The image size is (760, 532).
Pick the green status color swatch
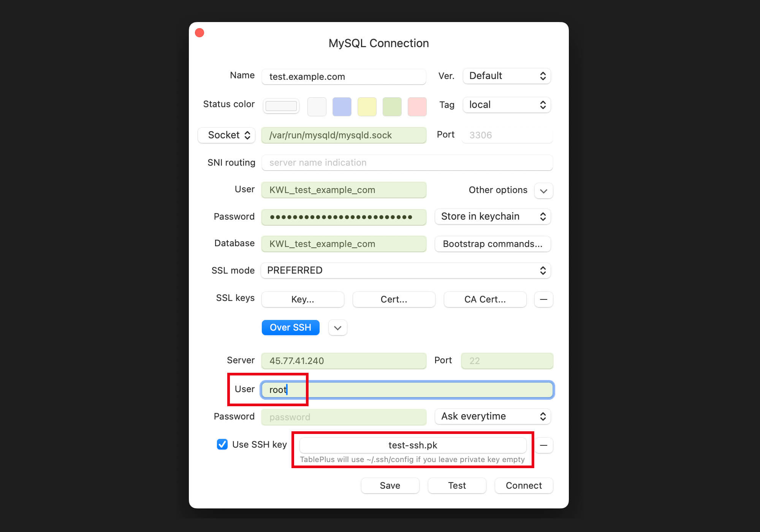pos(392,107)
